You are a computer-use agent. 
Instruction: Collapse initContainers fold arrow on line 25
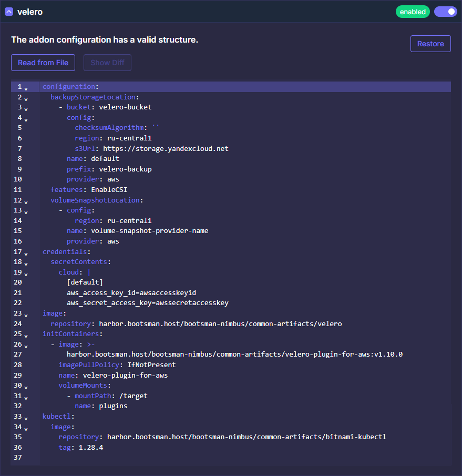(26, 335)
